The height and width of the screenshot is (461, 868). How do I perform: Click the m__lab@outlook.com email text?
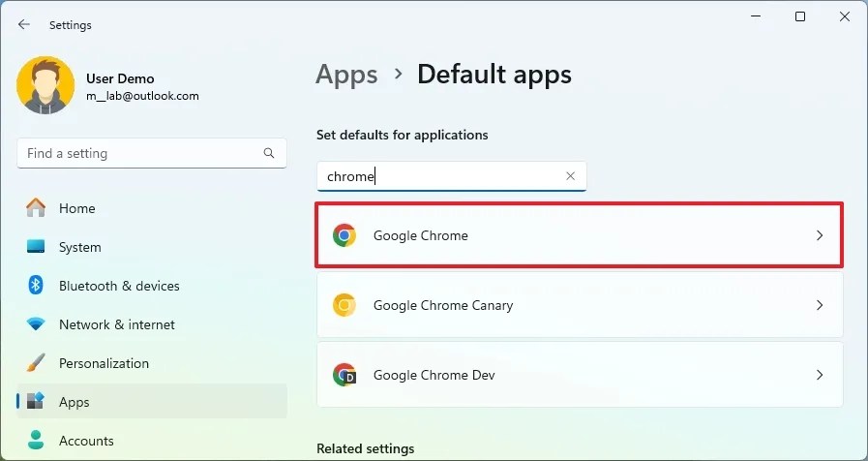tap(142, 96)
